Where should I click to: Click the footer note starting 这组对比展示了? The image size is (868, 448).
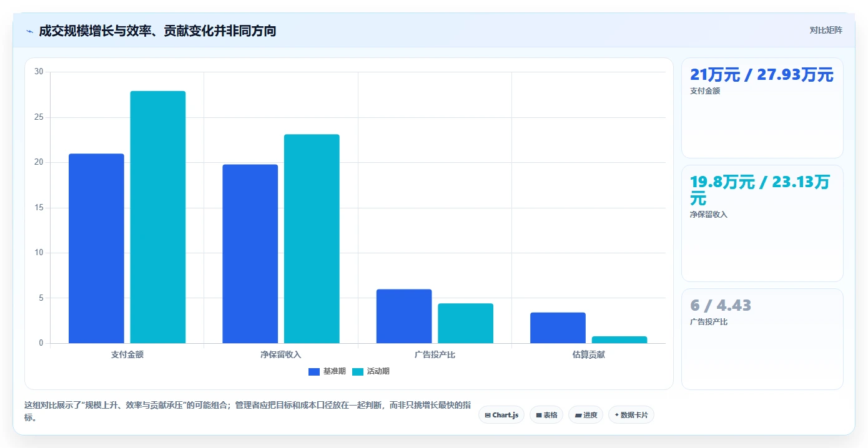click(248, 411)
